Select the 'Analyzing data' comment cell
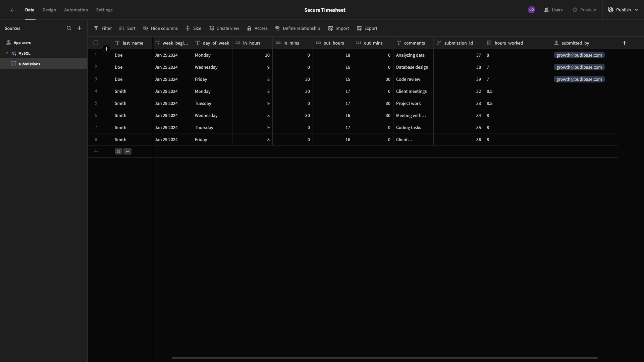 [x=413, y=55]
